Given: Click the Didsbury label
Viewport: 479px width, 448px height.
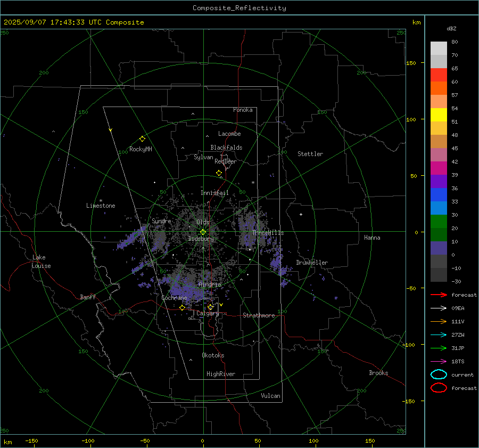Looking at the screenshot, I should tap(201, 239).
